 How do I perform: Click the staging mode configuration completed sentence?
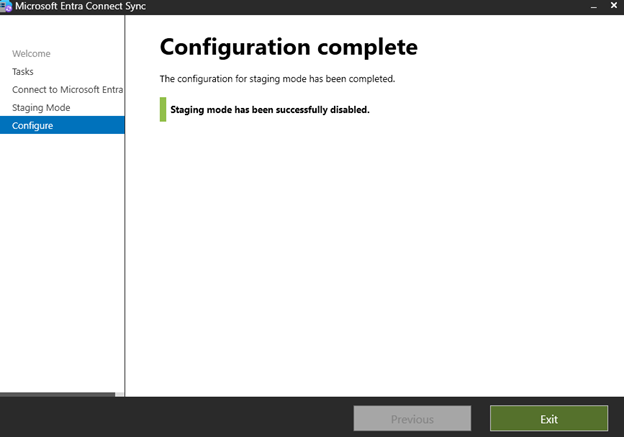277,78
